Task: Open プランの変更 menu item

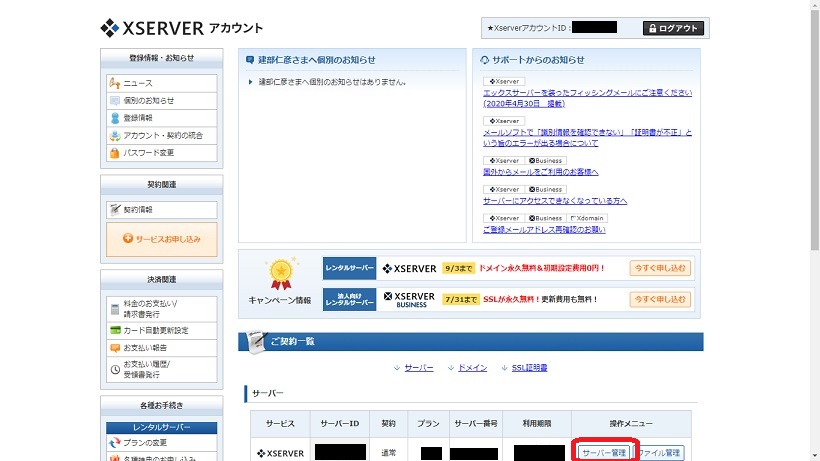Action: (x=161, y=443)
